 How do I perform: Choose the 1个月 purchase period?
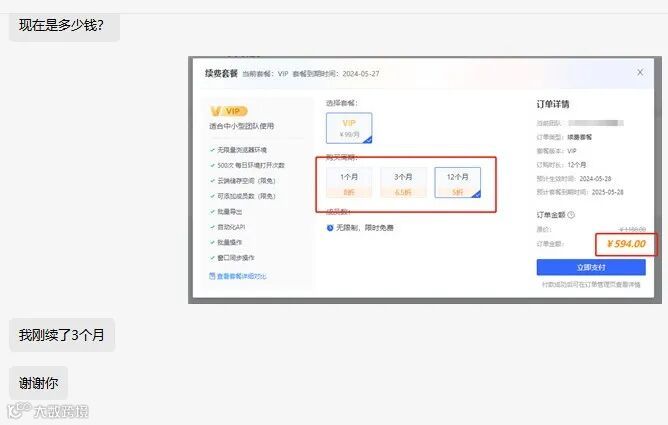click(349, 182)
